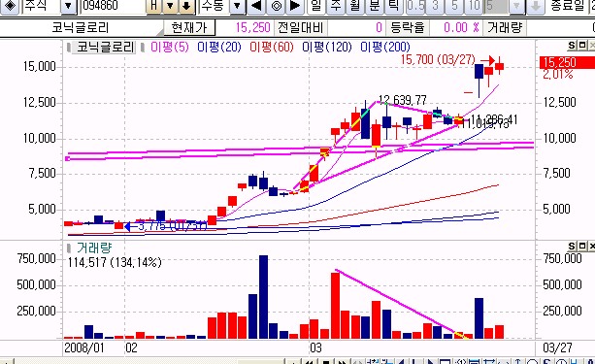
Task: Click the greyed down-arrow before 종료일
Action: point(535,6)
